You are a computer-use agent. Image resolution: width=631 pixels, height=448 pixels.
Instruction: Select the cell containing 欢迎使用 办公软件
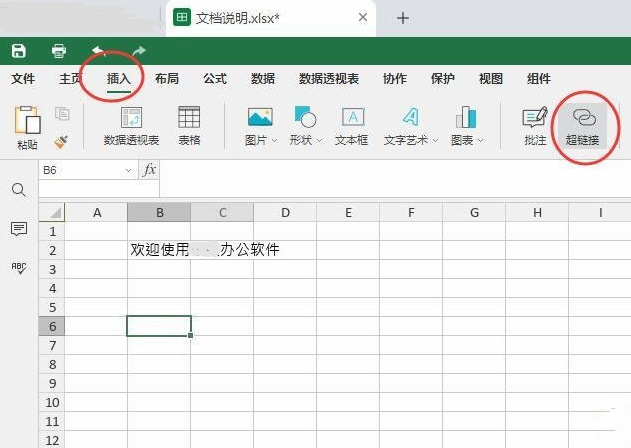(159, 250)
